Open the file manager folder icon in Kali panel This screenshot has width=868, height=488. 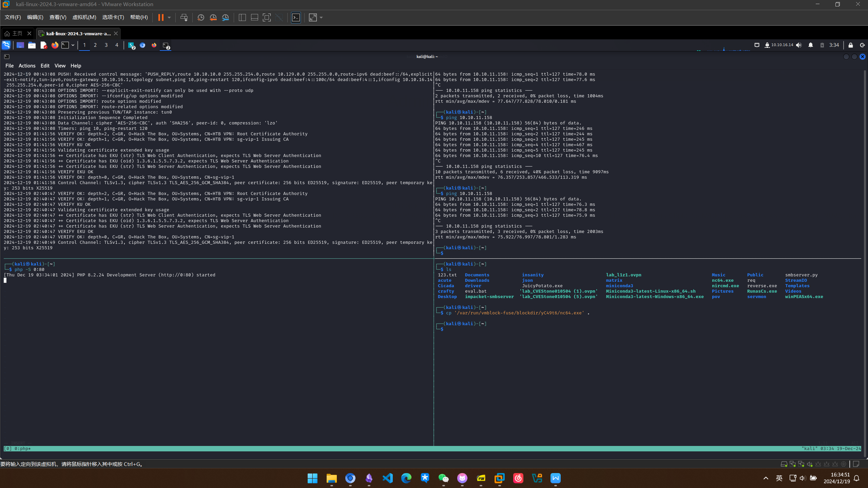click(x=32, y=45)
